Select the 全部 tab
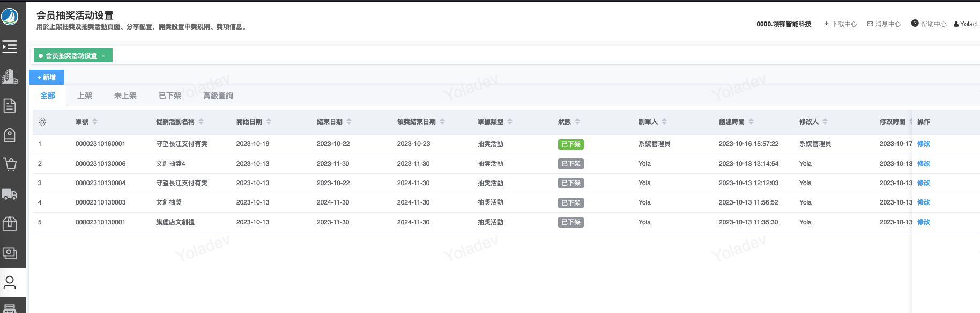This screenshot has width=980, height=313. point(48,96)
